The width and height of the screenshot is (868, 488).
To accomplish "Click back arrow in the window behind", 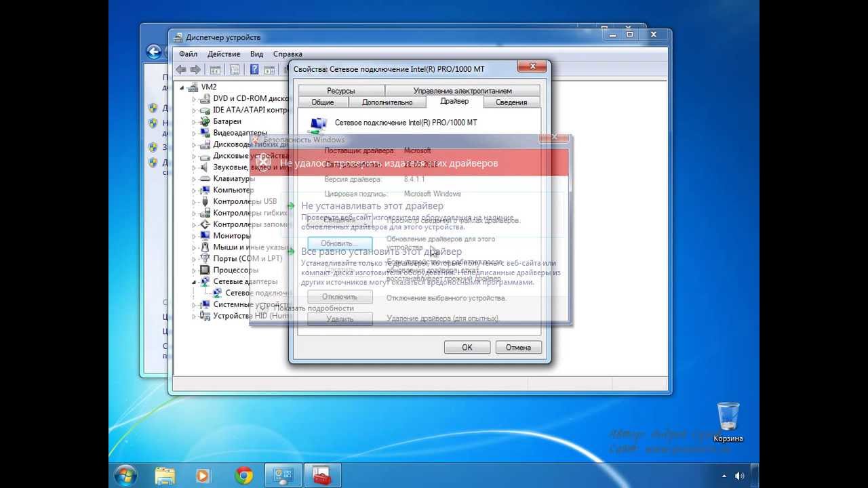I will (154, 52).
